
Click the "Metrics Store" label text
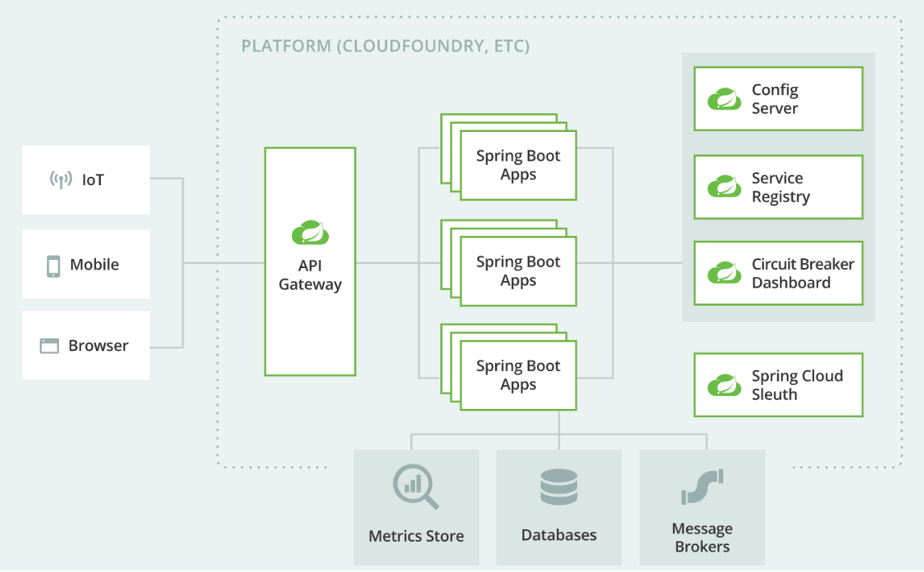click(x=416, y=536)
